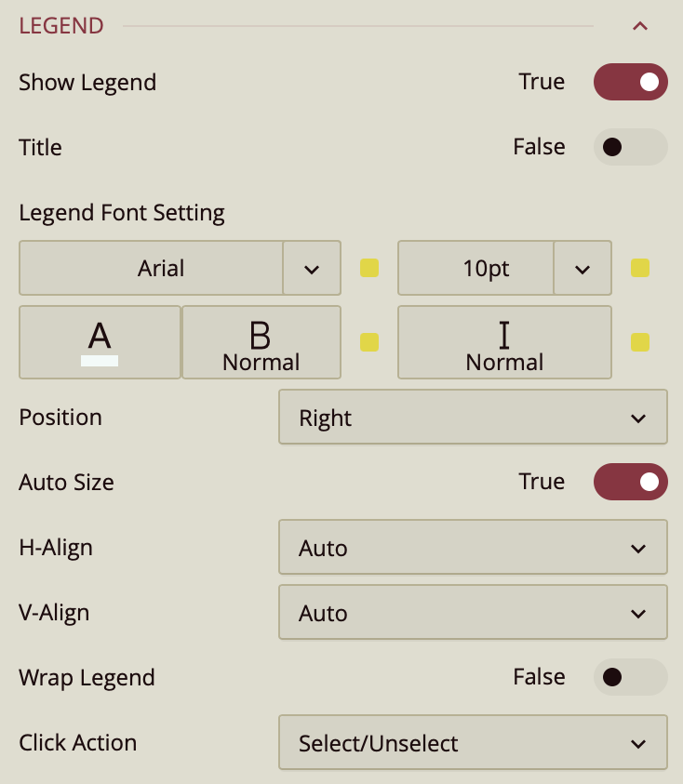Open the Click Action dropdown showing Select/Unselect
Viewport: 683px width, 784px height.
coord(473,742)
